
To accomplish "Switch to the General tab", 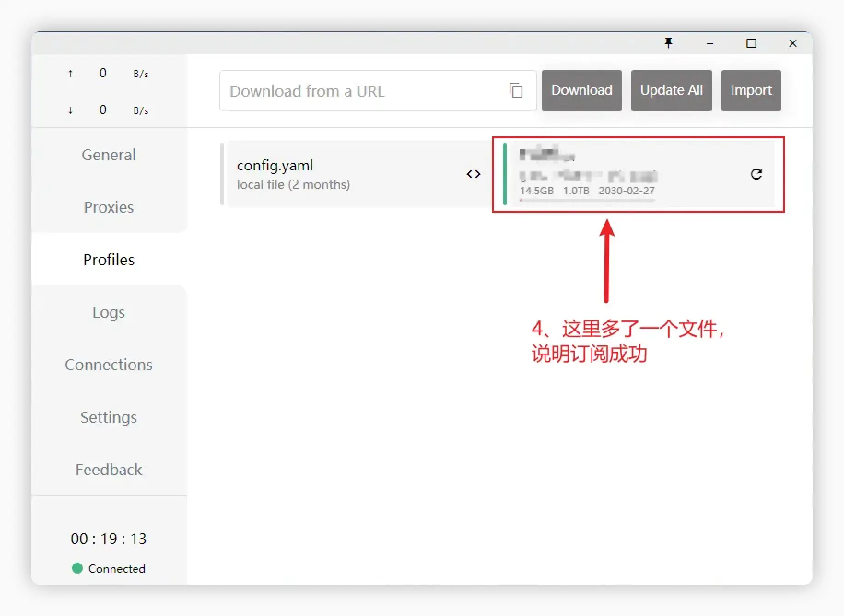I will [109, 155].
